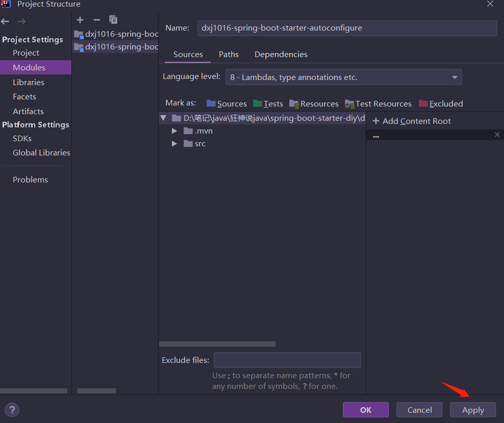Mark folder as Resources
The width and height of the screenshot is (504, 423).
coord(314,104)
